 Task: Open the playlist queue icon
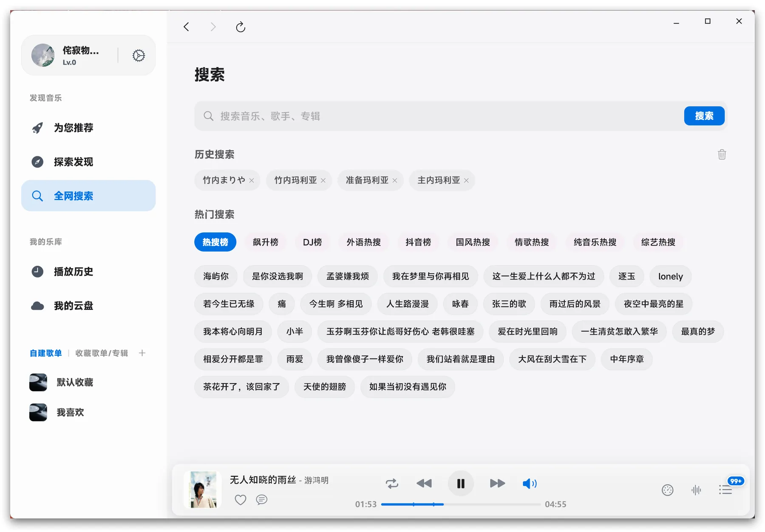[725, 490]
